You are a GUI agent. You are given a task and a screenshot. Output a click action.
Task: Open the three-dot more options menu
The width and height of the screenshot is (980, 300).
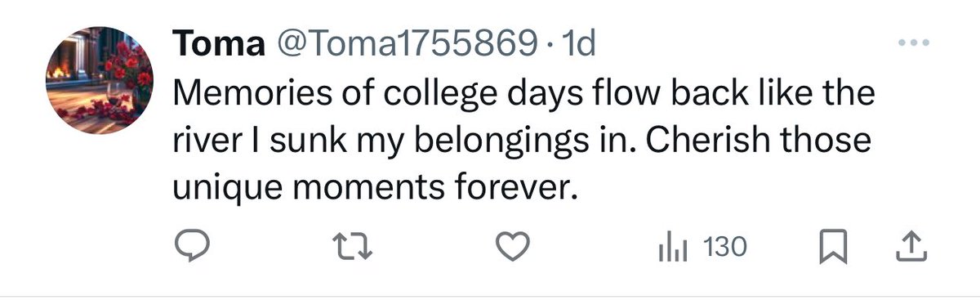coord(913,43)
